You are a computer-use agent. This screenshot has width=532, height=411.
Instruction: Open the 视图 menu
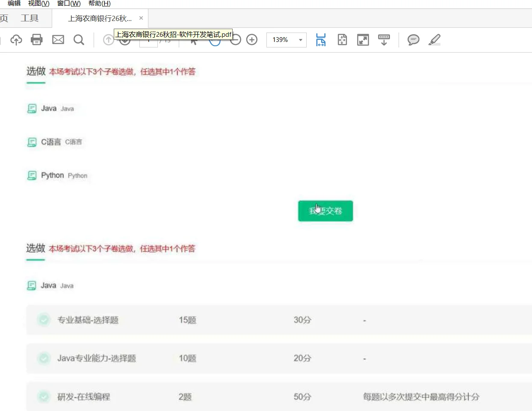38,3
